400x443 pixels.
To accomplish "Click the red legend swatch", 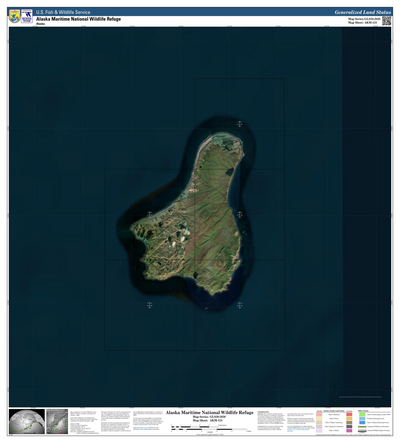I will pos(349,414).
